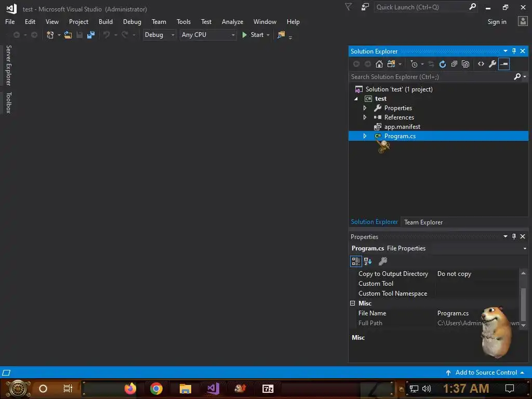Click the Save All toolbar icon
The width and height of the screenshot is (532, 399).
click(x=91, y=35)
